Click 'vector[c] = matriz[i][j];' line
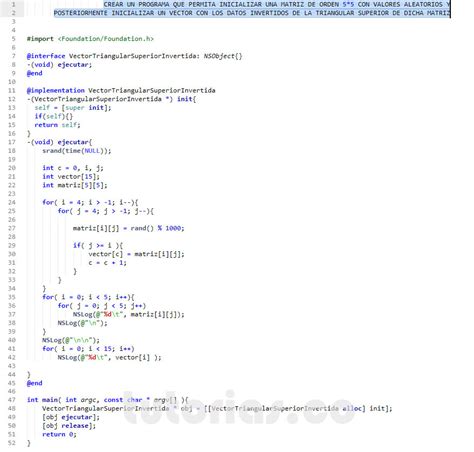The image size is (474, 452). point(136,254)
